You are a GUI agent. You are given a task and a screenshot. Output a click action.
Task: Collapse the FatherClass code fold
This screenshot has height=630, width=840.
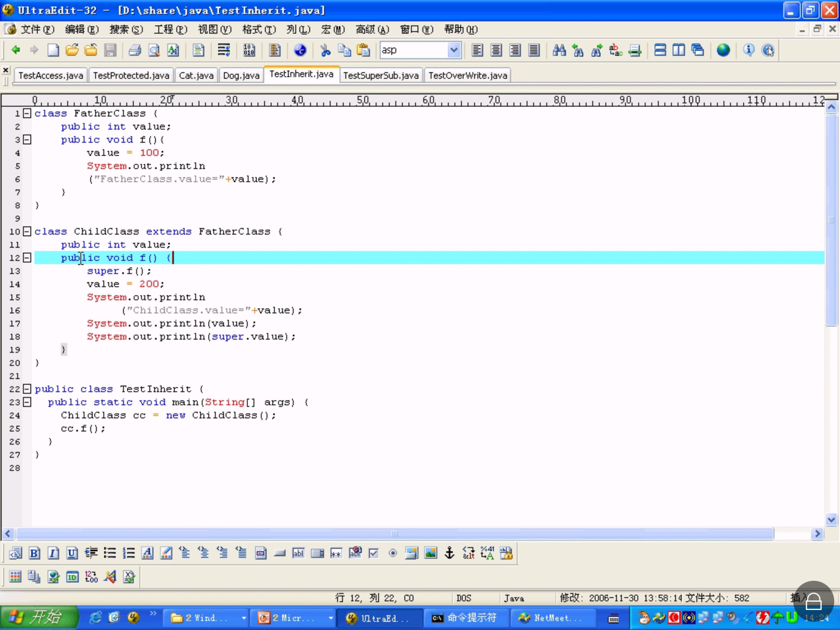[27, 114]
